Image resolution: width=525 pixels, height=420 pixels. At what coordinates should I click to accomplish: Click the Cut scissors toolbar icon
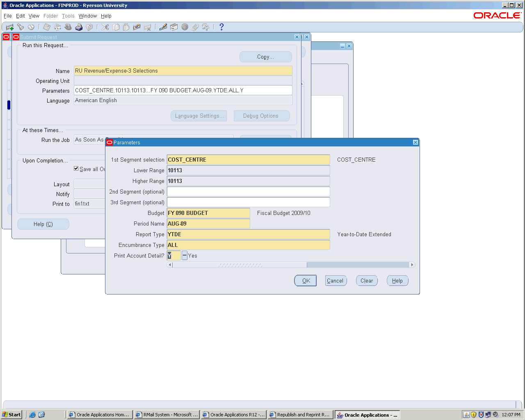[105, 27]
